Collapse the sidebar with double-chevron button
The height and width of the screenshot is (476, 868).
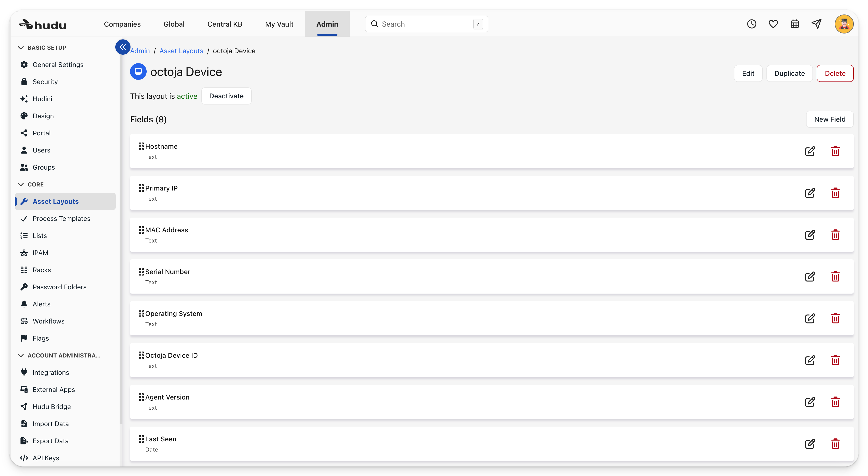123,47
